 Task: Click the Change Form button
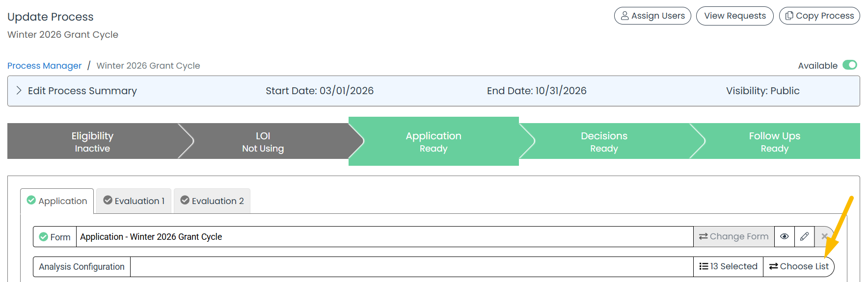coord(734,236)
